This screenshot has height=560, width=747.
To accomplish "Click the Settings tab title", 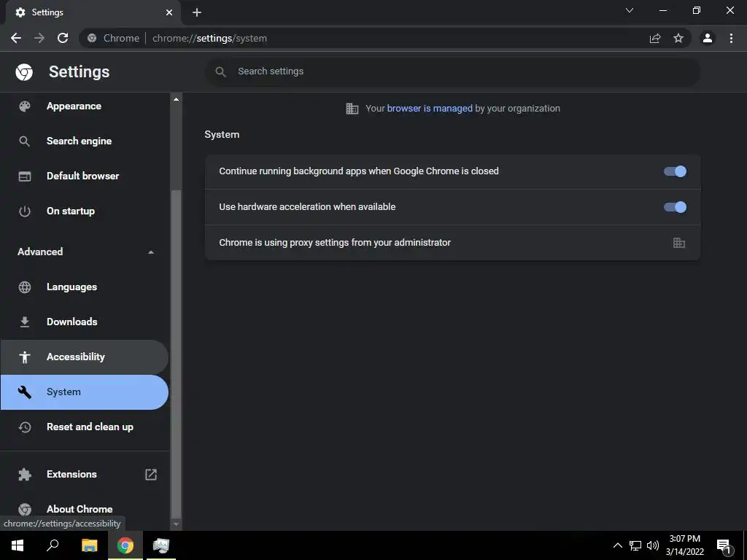I will click(47, 12).
